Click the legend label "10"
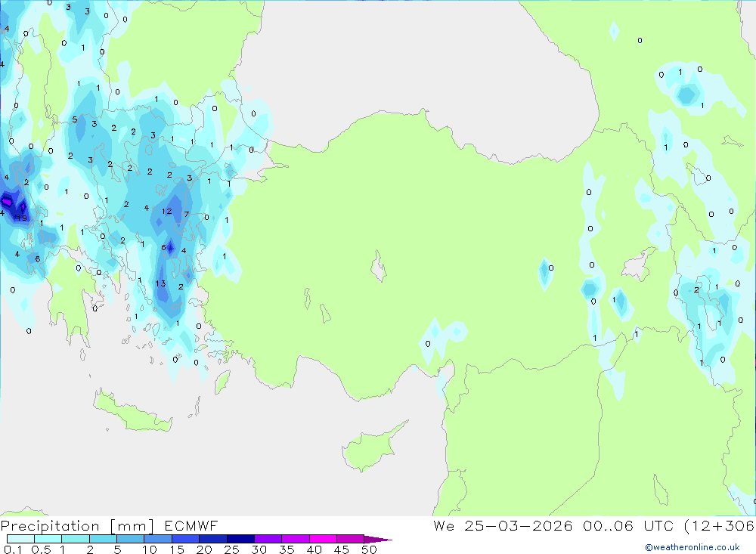Screen dimensions: 756x554 coord(150,549)
